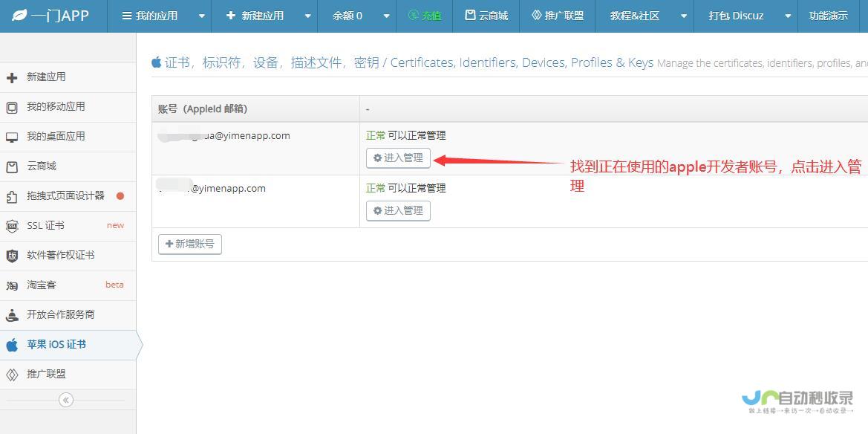Expand the 教程&社区 dropdown arrow
Image resolution: width=868 pixels, height=434 pixels.
[684, 16]
